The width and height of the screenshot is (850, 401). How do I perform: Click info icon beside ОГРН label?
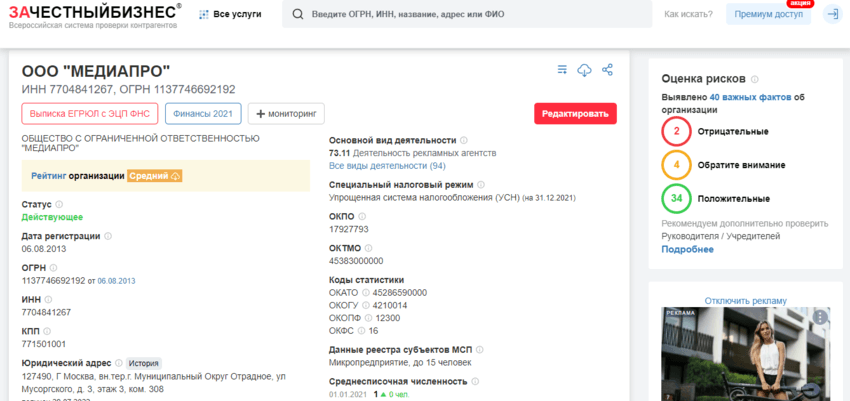pos(53,268)
